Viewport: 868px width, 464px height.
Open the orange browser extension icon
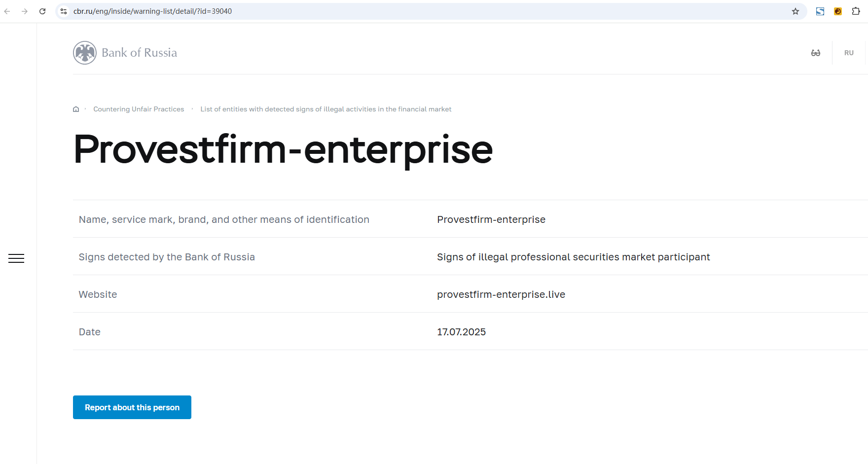click(x=838, y=11)
